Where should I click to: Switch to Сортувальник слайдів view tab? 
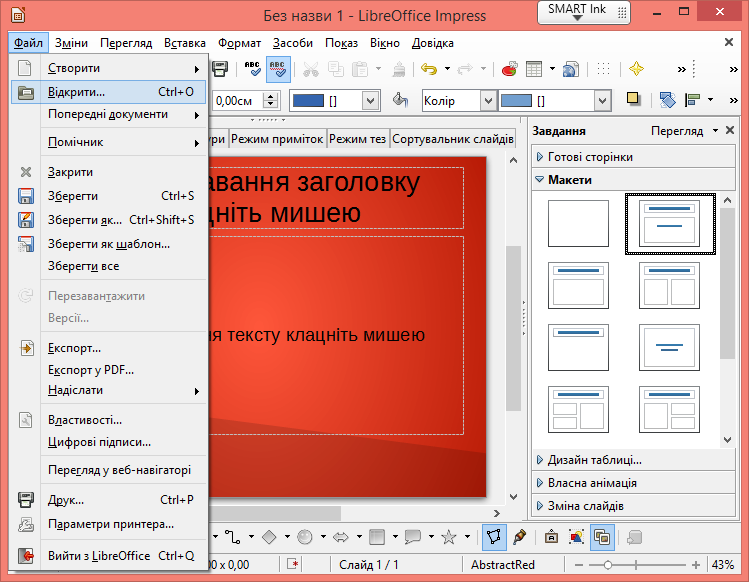[453, 139]
